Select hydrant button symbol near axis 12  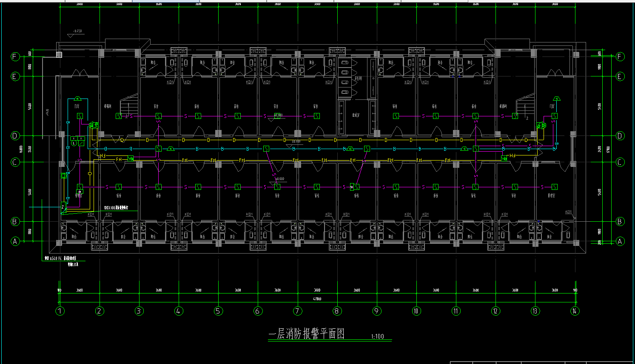[x=504, y=158]
